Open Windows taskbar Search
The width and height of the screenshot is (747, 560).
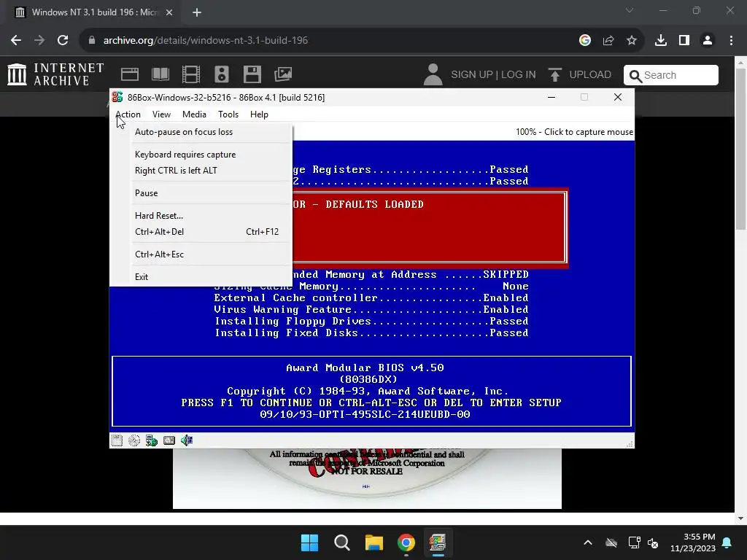pos(341,542)
